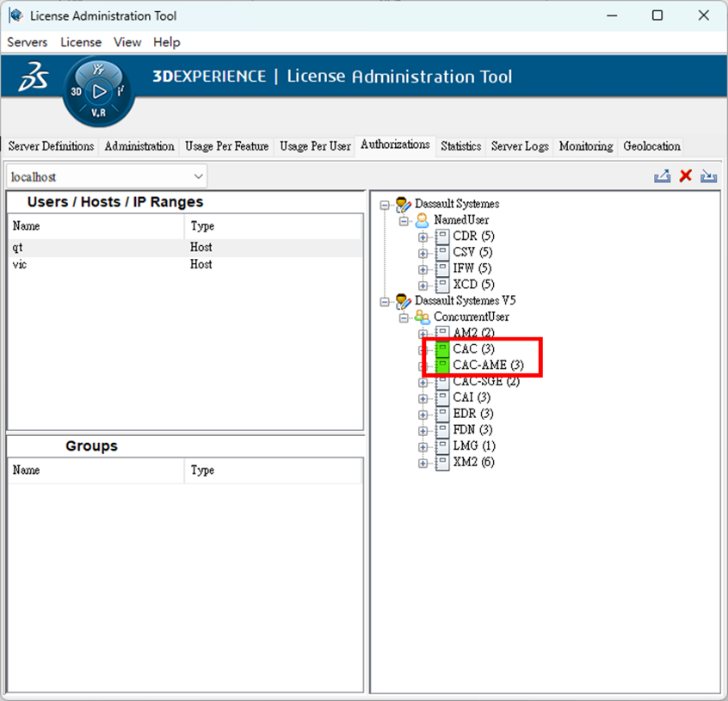The image size is (728, 701).
Task: Click the CDR license icon
Action: coord(442,237)
